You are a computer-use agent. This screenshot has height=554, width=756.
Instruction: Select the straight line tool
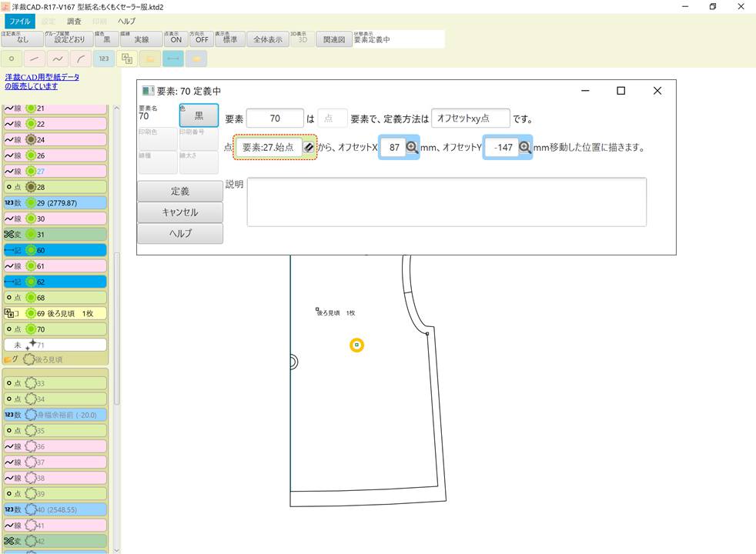coord(34,58)
